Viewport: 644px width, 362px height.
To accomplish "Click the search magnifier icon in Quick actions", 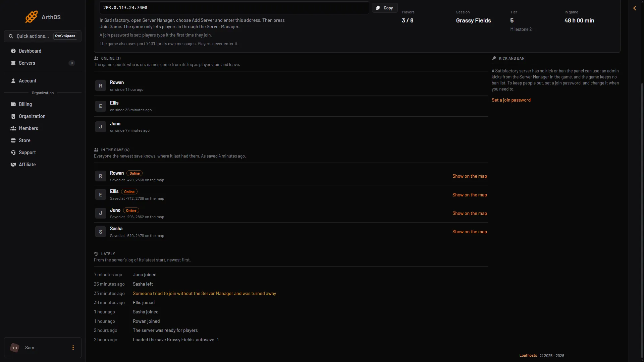I will tap(11, 36).
